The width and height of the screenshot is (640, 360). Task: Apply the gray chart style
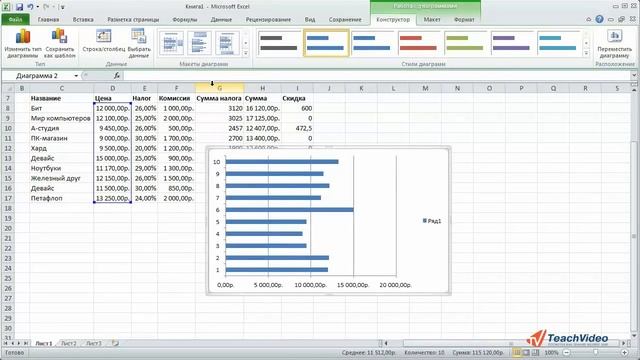(279, 43)
